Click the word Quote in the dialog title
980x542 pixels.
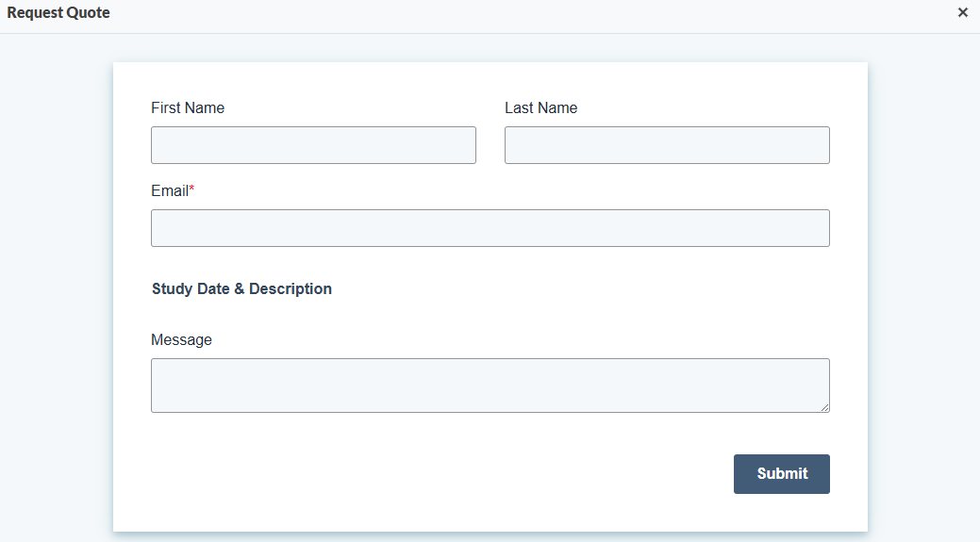point(89,13)
